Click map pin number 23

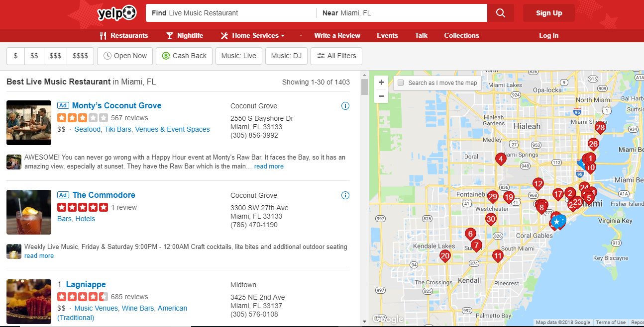[x=577, y=202]
